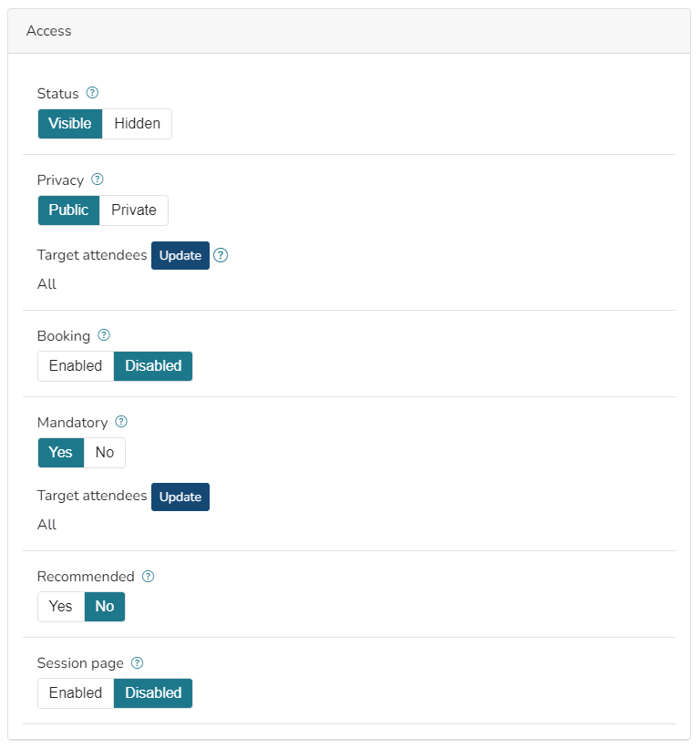Click the Recommended help icon
Screen dimensions: 700x748
click(x=149, y=576)
